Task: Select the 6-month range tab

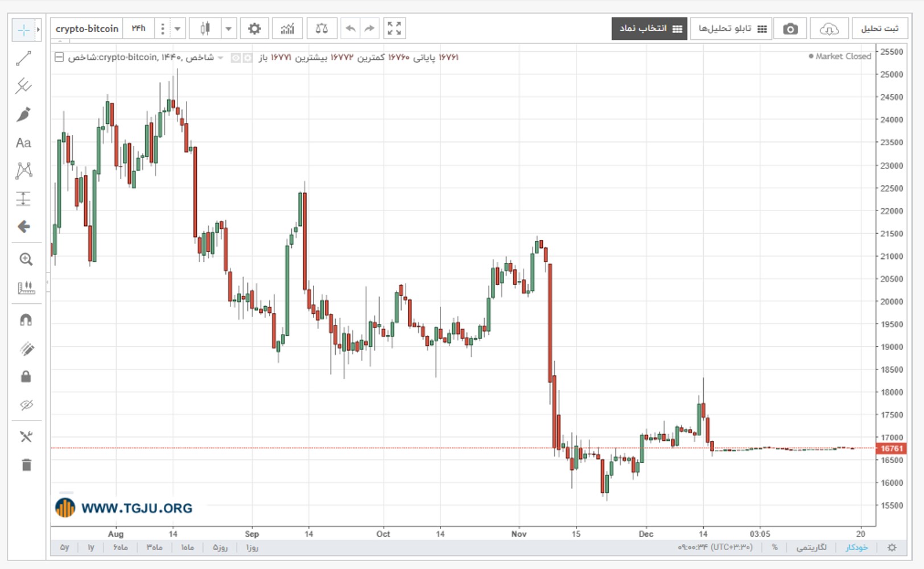Action: (120, 547)
